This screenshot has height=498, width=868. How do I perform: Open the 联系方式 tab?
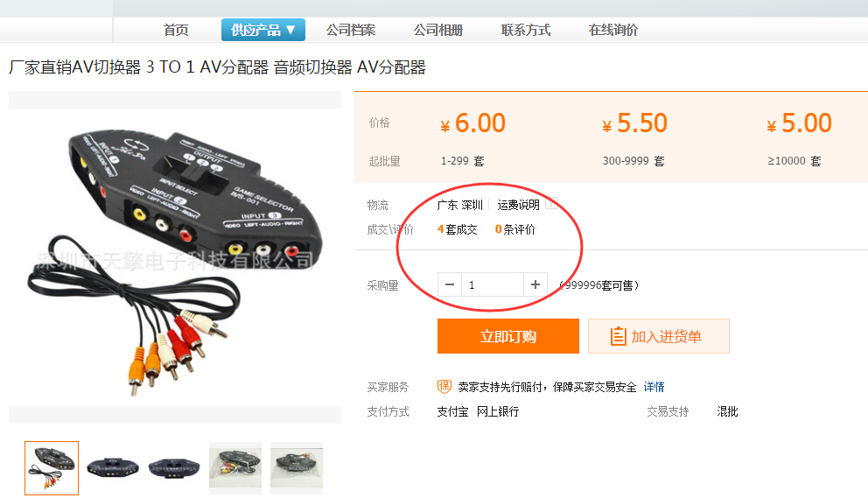(525, 30)
